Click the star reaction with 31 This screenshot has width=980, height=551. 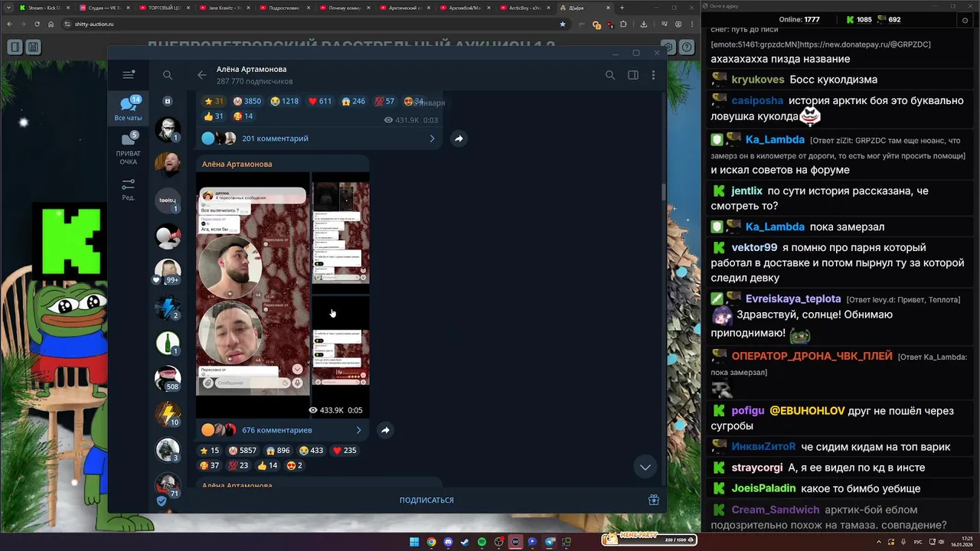(214, 101)
